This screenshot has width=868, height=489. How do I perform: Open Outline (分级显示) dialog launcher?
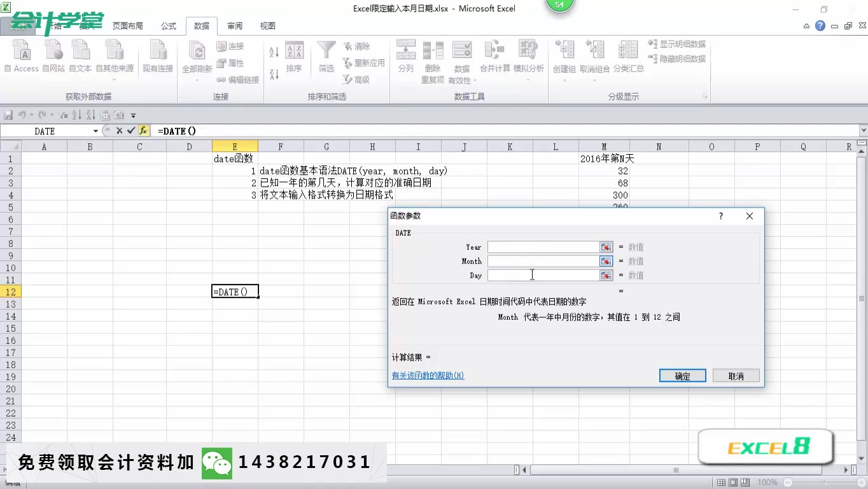coord(704,96)
